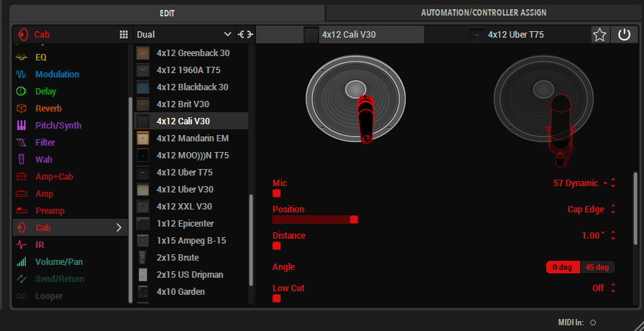Click the 4x12 Uber V30 cabinet thumbnail
The width and height of the screenshot is (644, 331).
click(x=143, y=190)
